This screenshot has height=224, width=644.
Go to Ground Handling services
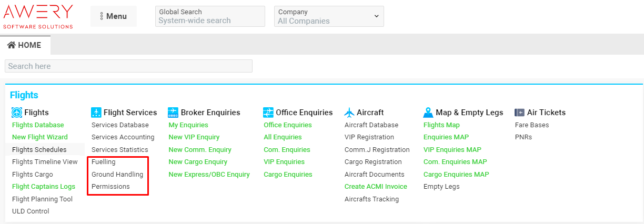pyautogui.click(x=117, y=175)
